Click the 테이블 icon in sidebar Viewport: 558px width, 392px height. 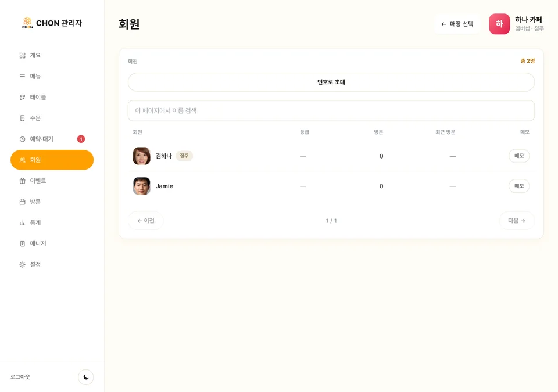pyautogui.click(x=23, y=97)
